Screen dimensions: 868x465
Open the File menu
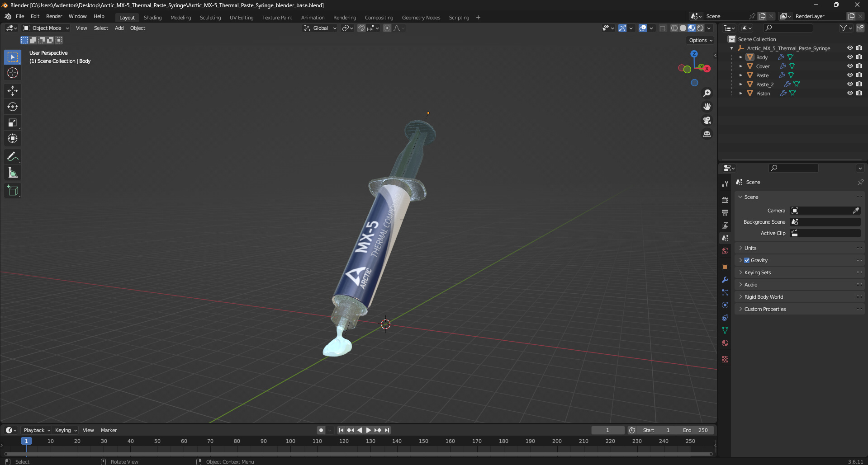(20, 16)
